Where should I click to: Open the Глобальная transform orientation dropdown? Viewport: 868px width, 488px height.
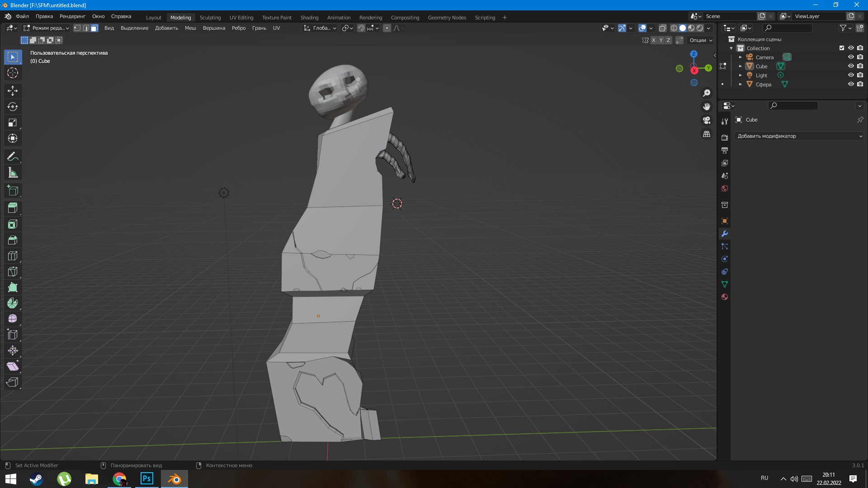click(x=320, y=28)
